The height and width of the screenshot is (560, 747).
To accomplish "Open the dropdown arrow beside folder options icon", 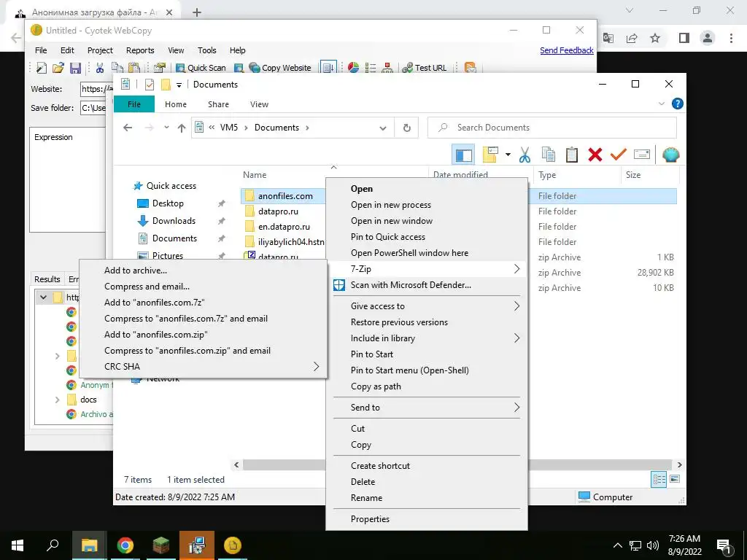I will pyautogui.click(x=508, y=155).
